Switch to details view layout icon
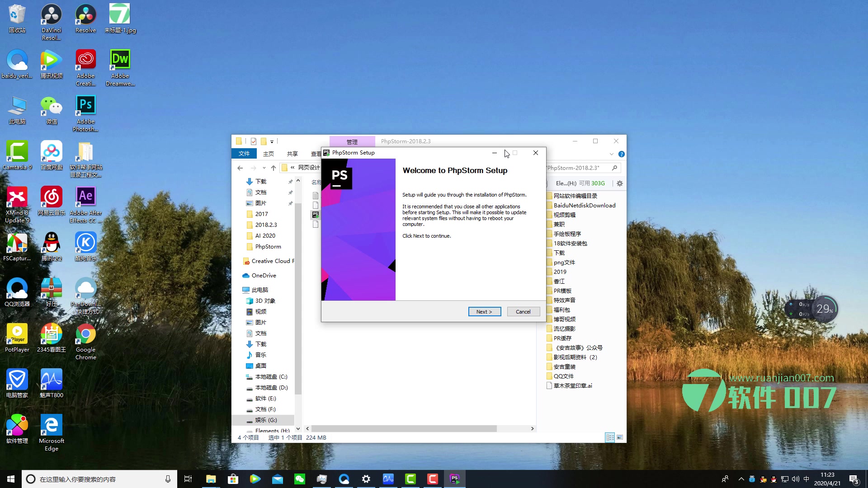 click(610, 437)
